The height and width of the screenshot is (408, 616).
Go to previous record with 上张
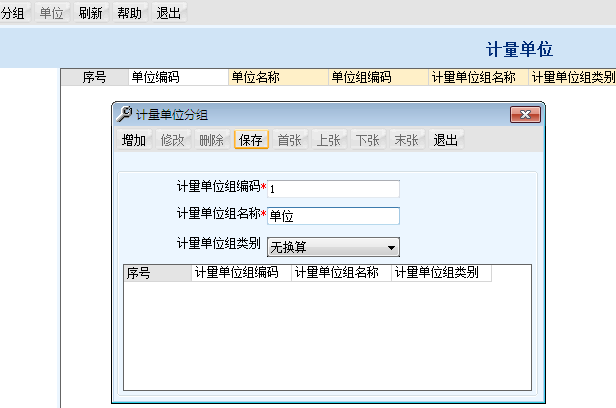[329, 140]
